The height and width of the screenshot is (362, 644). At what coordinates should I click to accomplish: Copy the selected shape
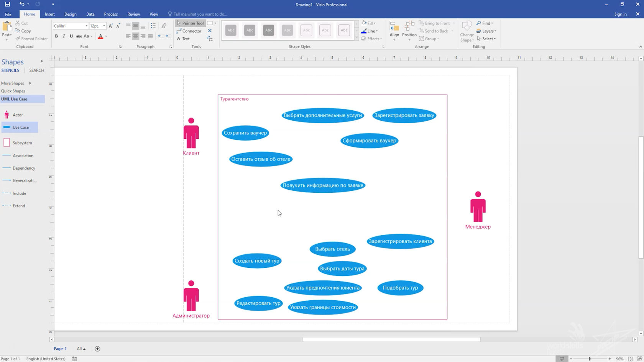(x=23, y=31)
